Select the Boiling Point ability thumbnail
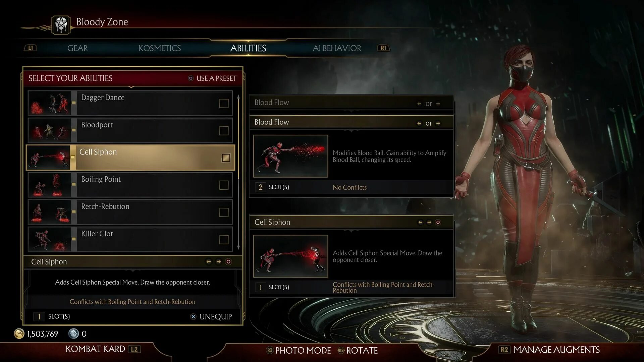Image resolution: width=644 pixels, height=362 pixels. click(x=50, y=185)
